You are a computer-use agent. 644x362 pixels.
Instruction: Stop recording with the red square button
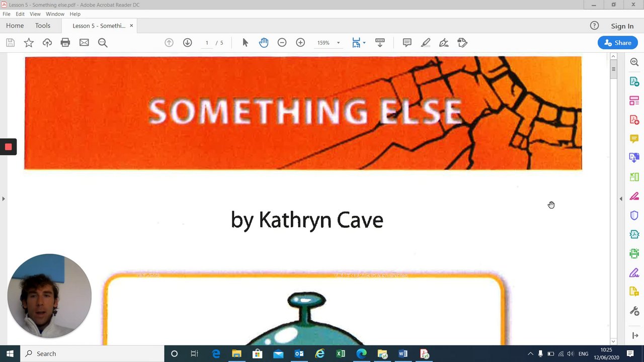pos(8,147)
